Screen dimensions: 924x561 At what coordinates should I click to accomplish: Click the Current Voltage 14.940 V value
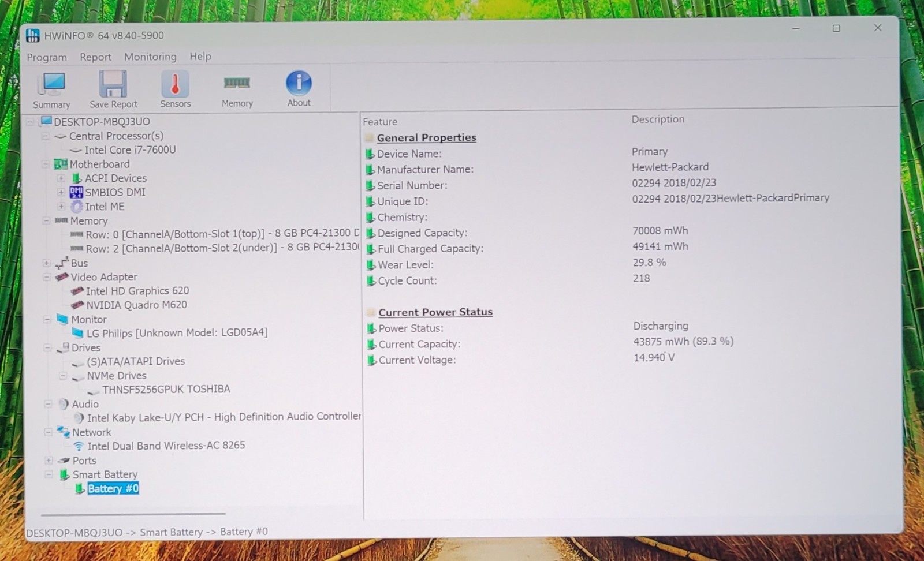pos(654,358)
